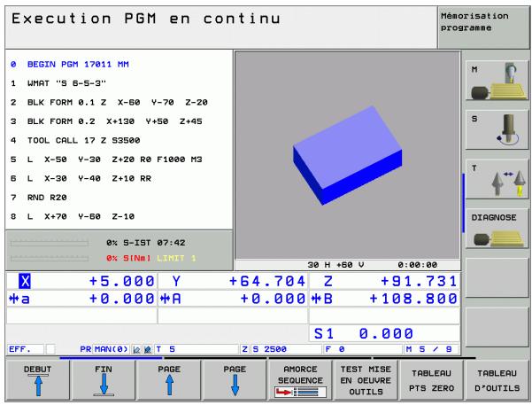
Task: Jump to program end with FIN
Action: click(104, 380)
